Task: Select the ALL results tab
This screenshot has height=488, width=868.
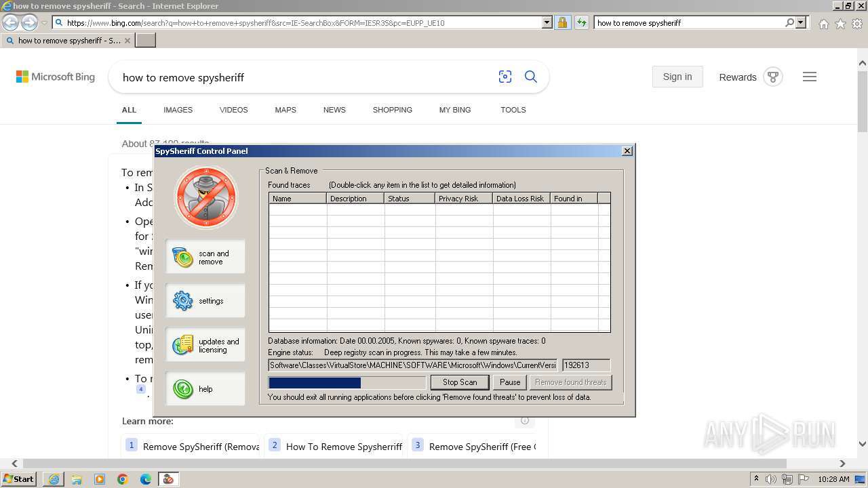Action: pyautogui.click(x=129, y=110)
